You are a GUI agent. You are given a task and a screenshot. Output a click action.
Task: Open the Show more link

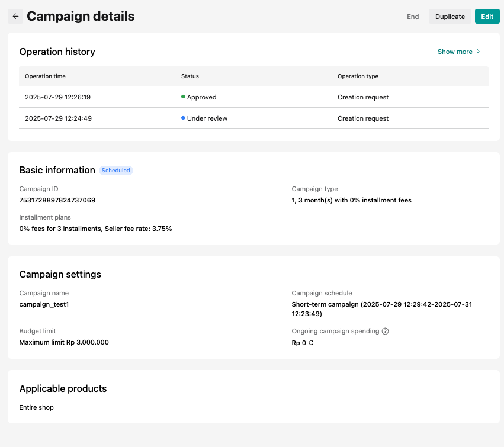pos(455,52)
